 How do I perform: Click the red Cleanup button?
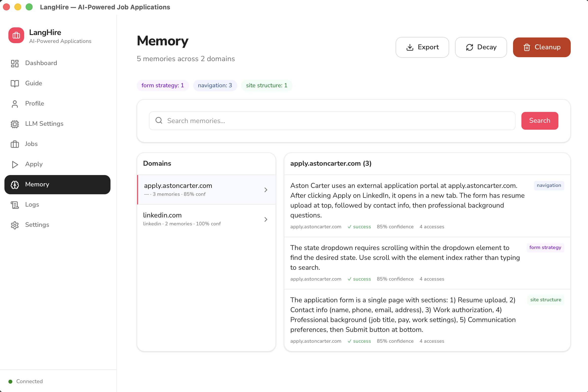click(542, 47)
